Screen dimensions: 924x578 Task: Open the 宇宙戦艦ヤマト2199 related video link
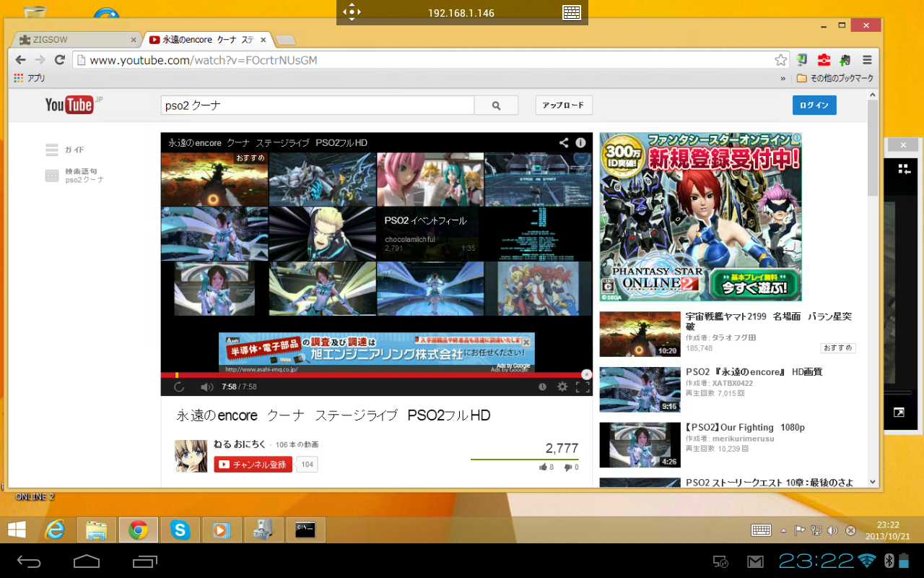click(x=769, y=322)
